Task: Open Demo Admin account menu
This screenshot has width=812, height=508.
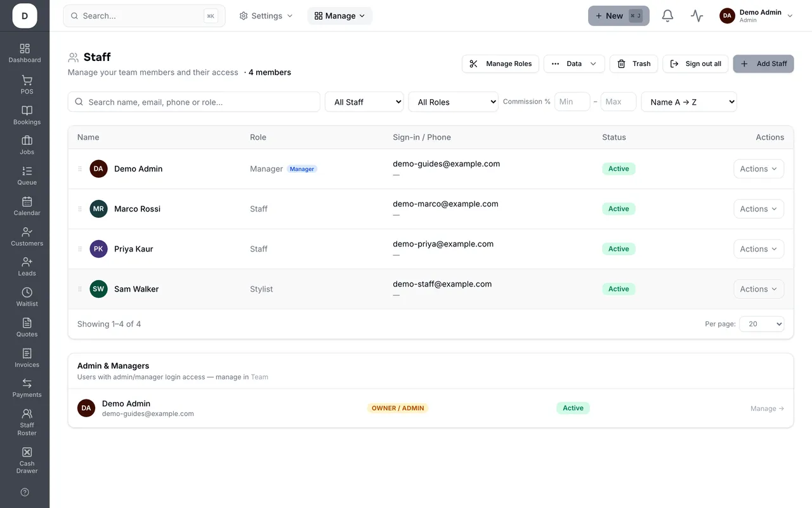Action: (756, 16)
